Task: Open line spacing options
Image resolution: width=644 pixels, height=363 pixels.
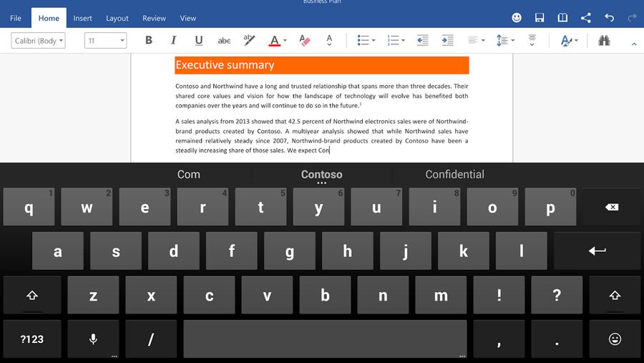Action: (502, 40)
